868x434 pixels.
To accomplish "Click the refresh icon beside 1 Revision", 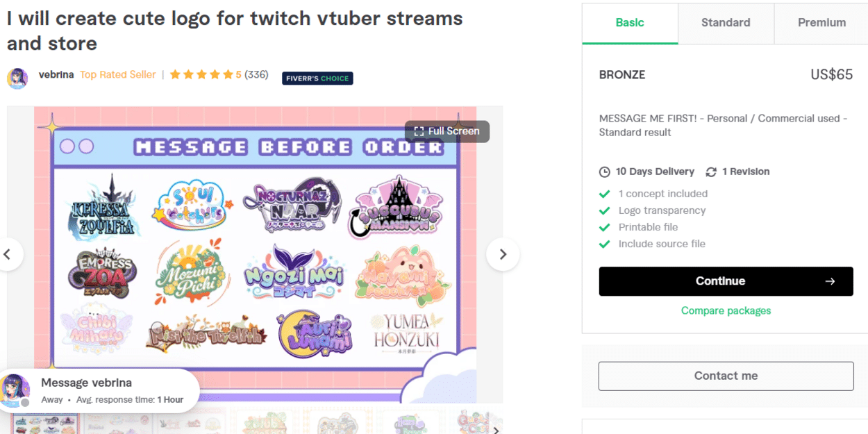I will [x=711, y=172].
